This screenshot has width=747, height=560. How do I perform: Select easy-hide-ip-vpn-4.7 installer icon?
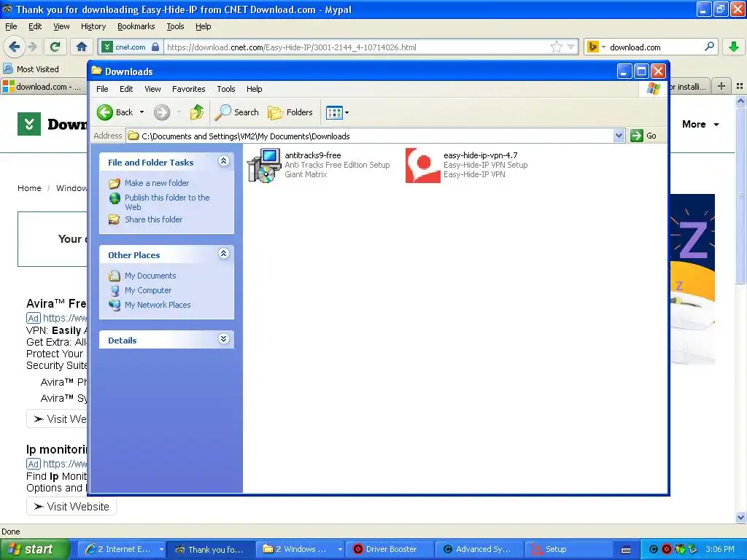[422, 165]
